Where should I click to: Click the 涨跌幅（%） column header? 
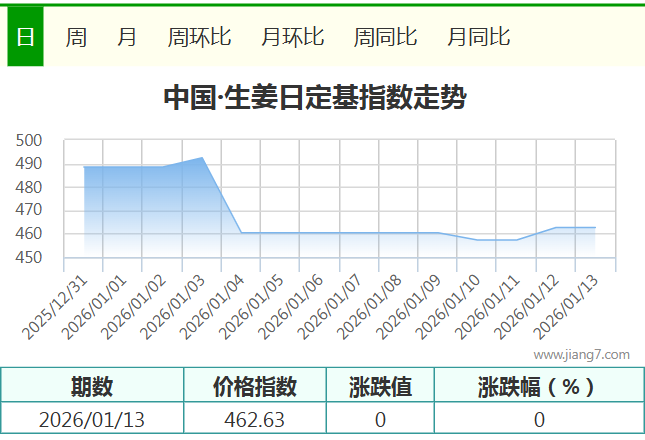[538, 386]
